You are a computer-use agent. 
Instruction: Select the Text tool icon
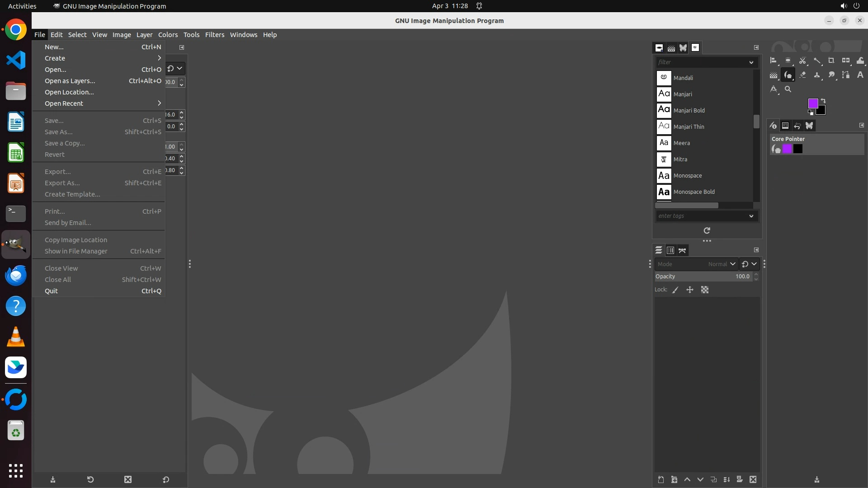tap(860, 75)
